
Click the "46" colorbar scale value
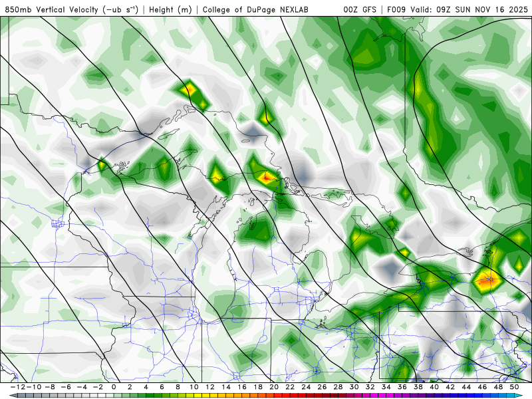tap(483, 387)
